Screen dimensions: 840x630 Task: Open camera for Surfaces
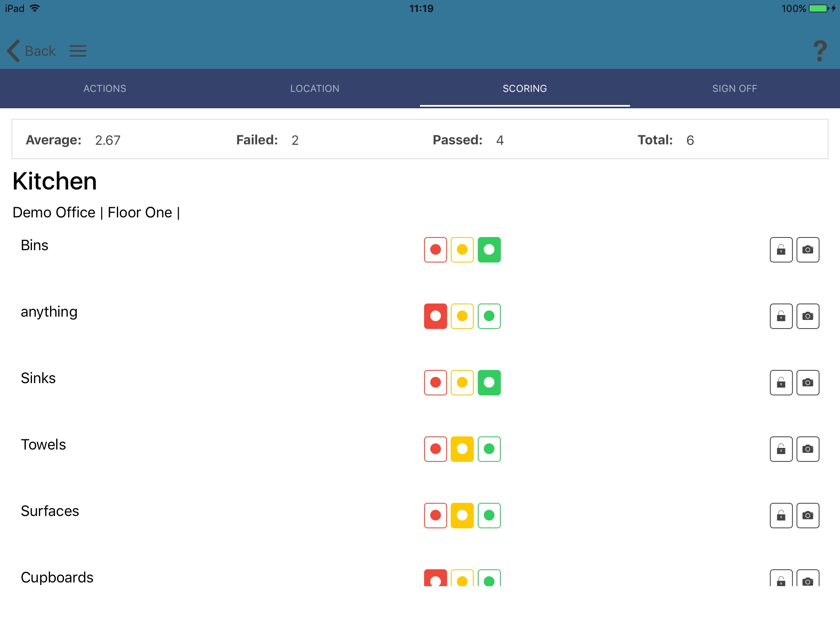point(808,516)
